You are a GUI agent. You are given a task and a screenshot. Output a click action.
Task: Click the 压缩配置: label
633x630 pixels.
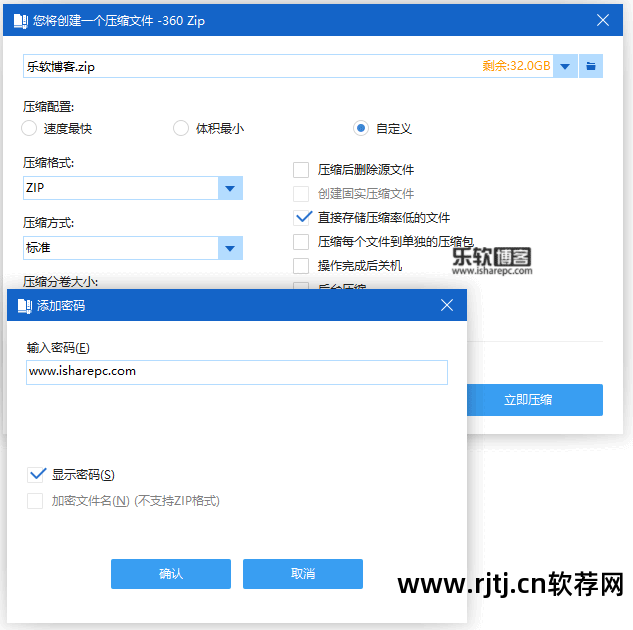point(48,107)
